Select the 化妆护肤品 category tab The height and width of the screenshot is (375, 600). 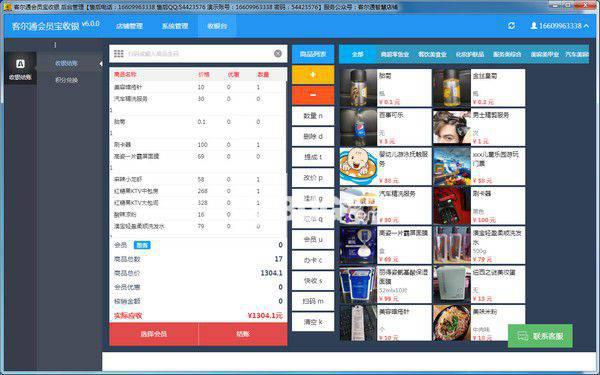[x=470, y=54]
